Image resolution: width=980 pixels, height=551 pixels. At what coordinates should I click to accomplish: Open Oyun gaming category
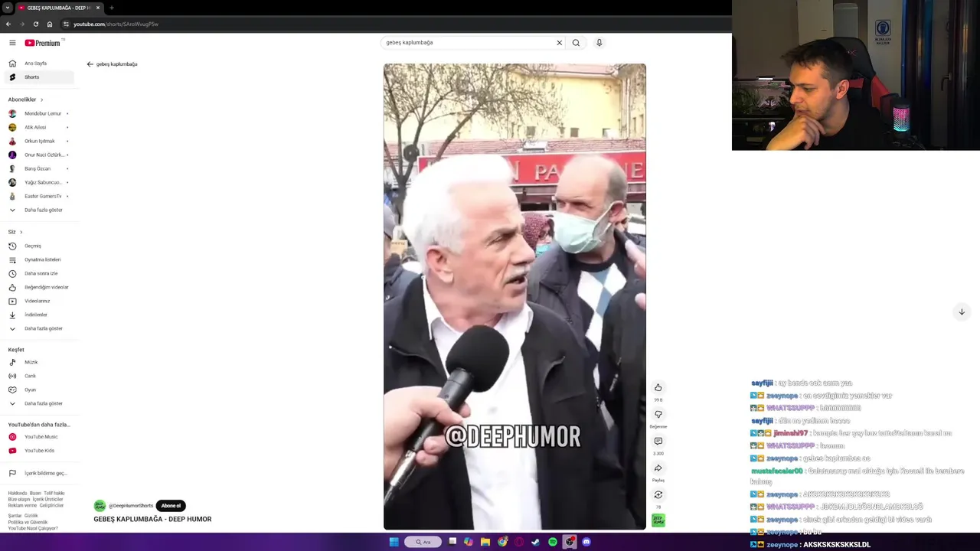(x=38, y=390)
